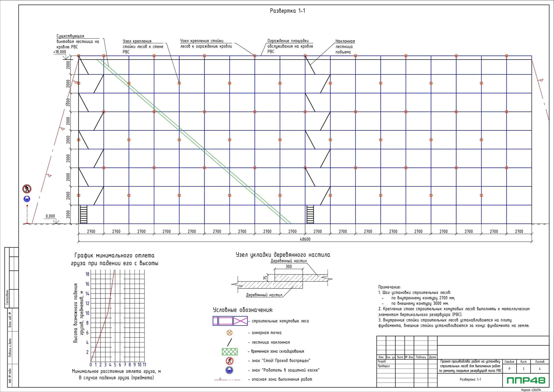
Task: Click the green ППР48 logo
Action: [526, 380]
